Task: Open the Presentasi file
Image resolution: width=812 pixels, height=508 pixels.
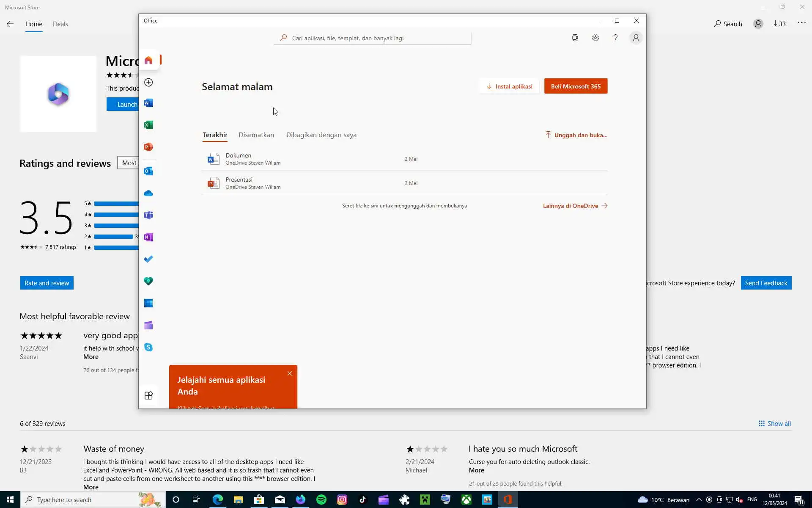Action: [239, 183]
